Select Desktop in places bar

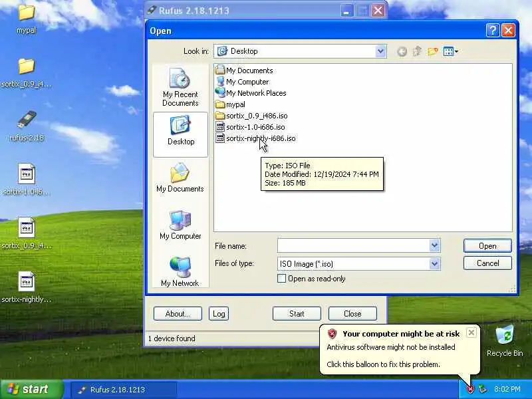pos(180,134)
